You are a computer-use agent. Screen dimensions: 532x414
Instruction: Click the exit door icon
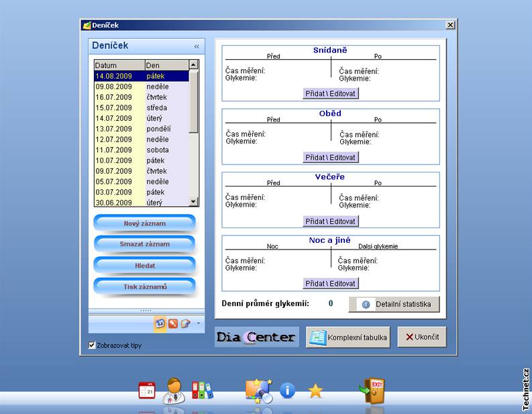[x=371, y=391]
